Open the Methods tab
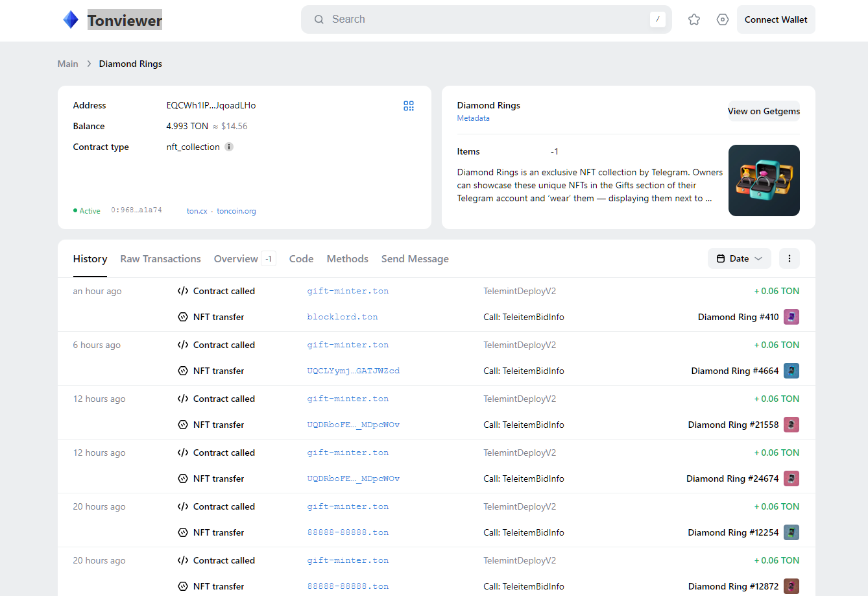Viewport: 868px width, 596px height. 348,258
